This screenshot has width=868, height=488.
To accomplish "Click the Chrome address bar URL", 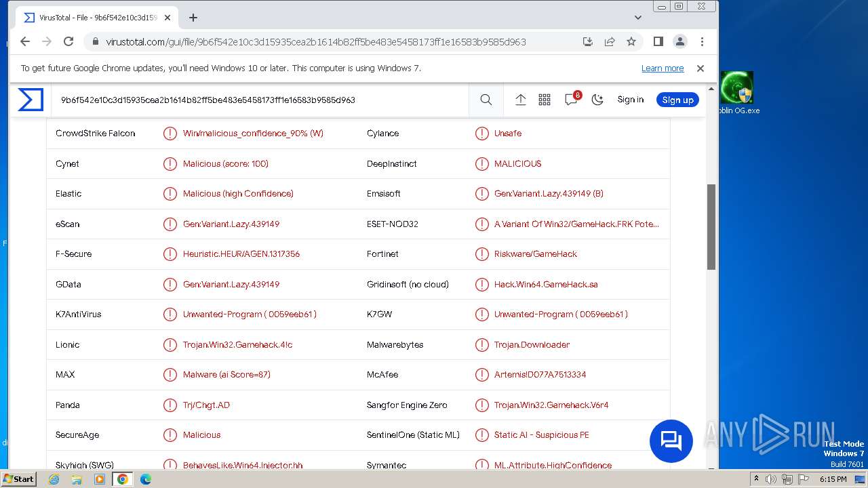I will point(316,41).
